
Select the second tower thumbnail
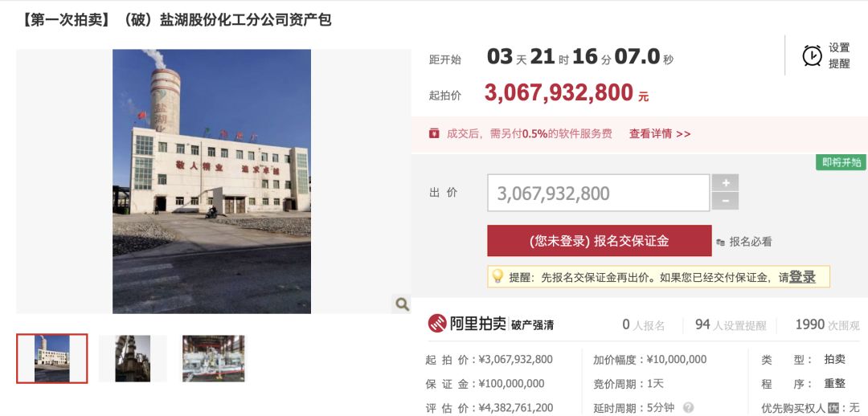click(x=133, y=358)
